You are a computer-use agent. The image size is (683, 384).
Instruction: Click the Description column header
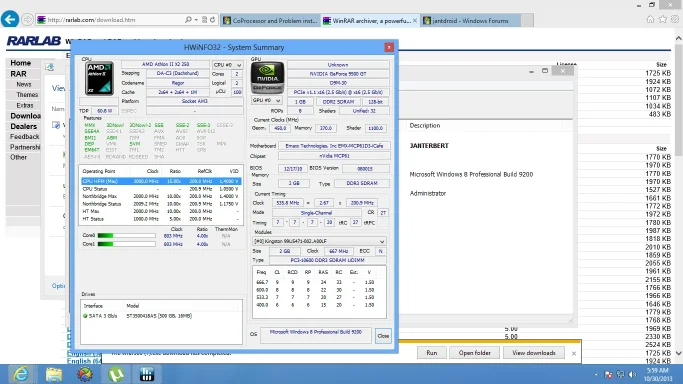(x=425, y=125)
